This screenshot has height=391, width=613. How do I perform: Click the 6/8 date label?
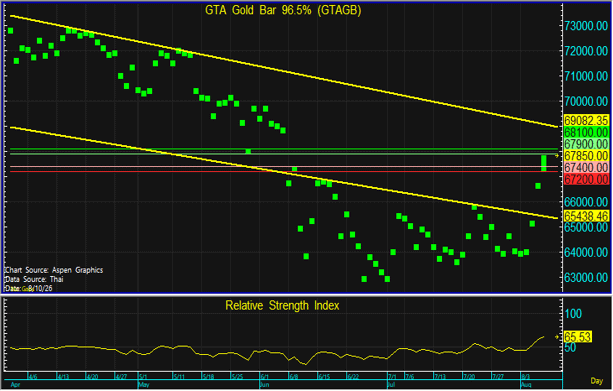tap(294, 377)
